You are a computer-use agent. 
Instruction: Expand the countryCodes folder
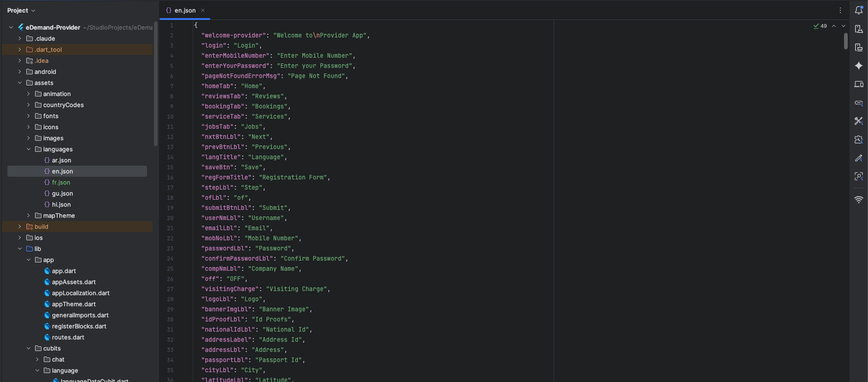[29, 105]
